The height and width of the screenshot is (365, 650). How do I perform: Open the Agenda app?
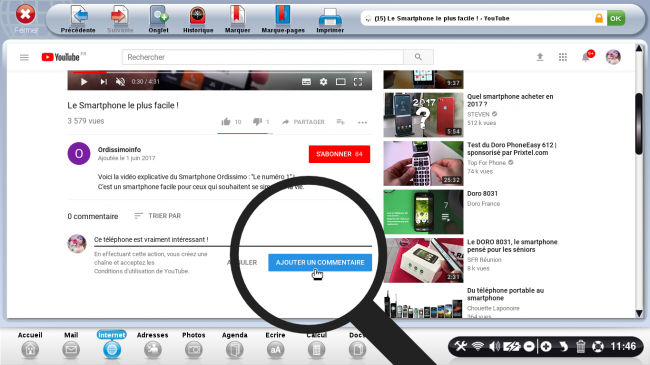235,345
